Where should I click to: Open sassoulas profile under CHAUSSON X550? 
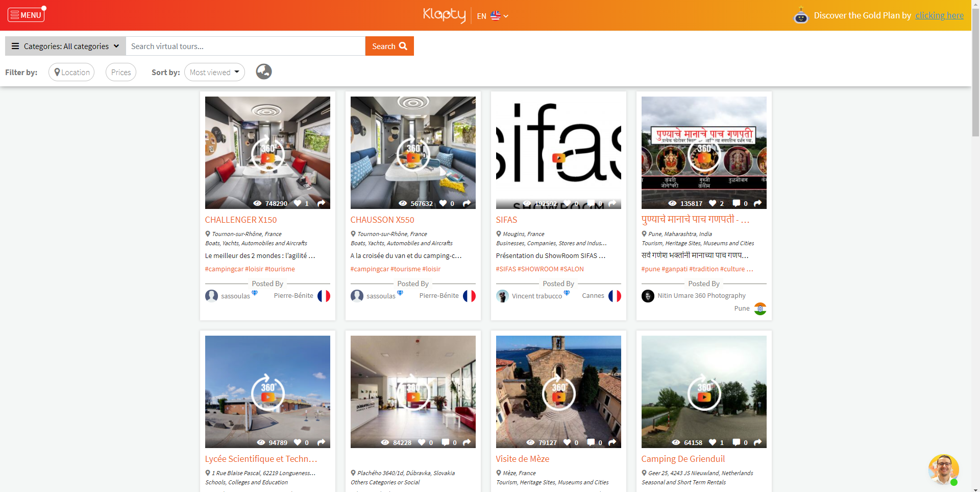coord(381,296)
